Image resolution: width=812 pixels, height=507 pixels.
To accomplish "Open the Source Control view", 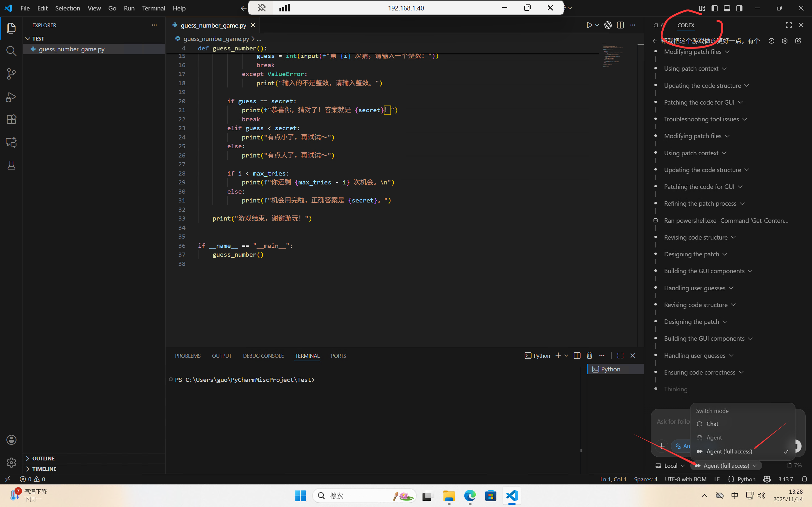I will (11, 74).
